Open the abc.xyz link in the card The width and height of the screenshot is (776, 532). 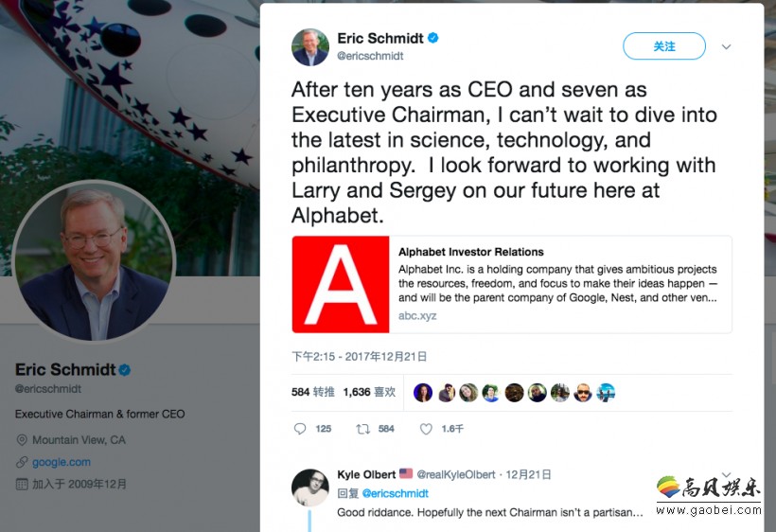pyautogui.click(x=417, y=316)
